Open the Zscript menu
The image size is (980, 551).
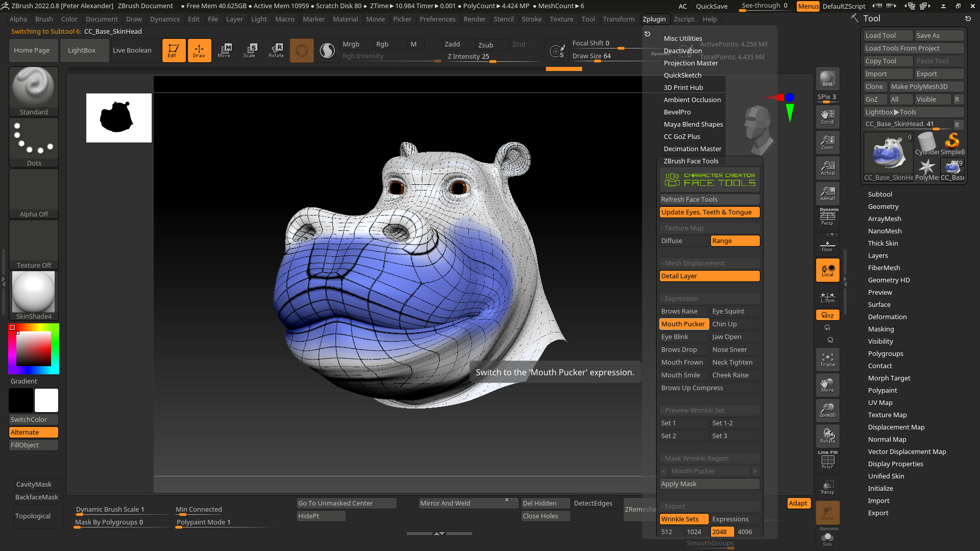click(684, 19)
